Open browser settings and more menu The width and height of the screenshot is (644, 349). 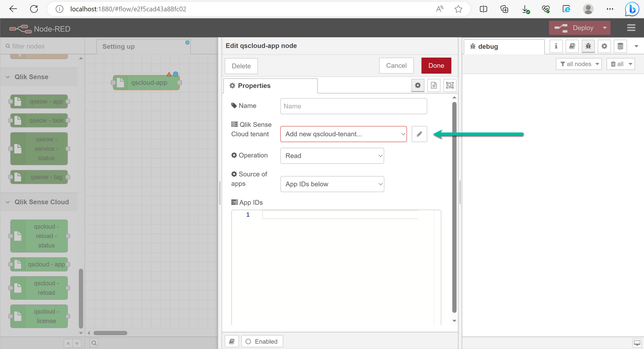[x=610, y=9]
